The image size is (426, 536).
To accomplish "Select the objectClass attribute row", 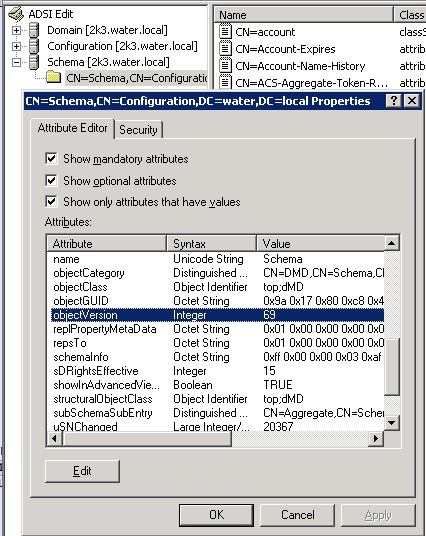I will [x=217, y=287].
